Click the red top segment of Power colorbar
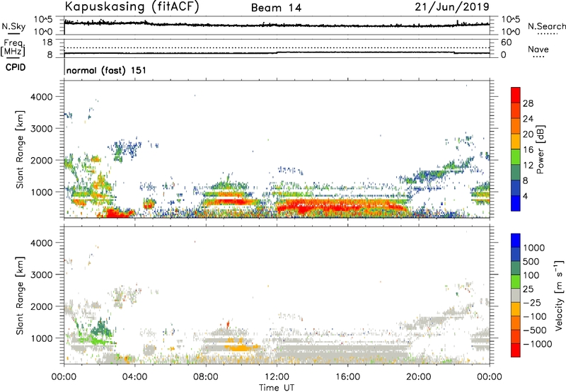This screenshot has width=566, height=392. click(x=516, y=95)
